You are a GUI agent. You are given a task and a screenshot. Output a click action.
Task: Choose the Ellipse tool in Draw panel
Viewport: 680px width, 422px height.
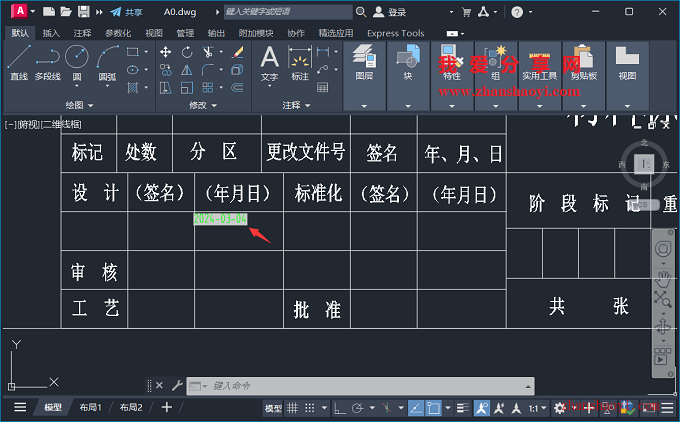(x=133, y=70)
